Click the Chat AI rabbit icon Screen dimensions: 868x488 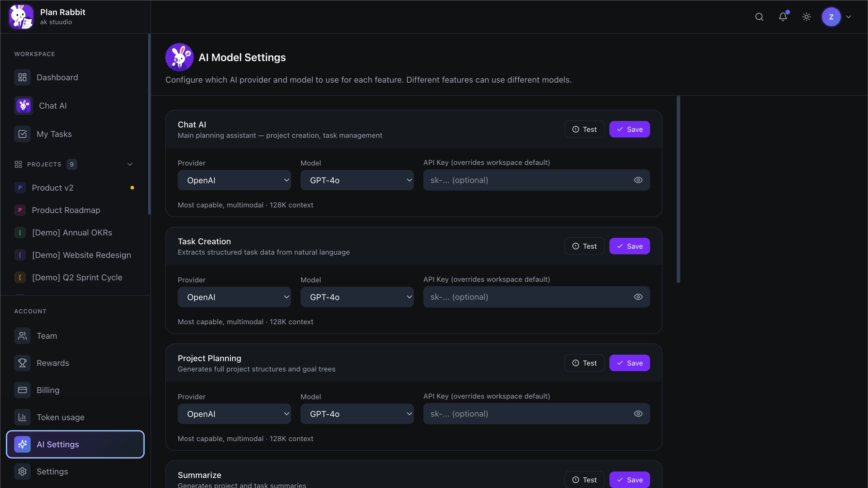tap(24, 106)
